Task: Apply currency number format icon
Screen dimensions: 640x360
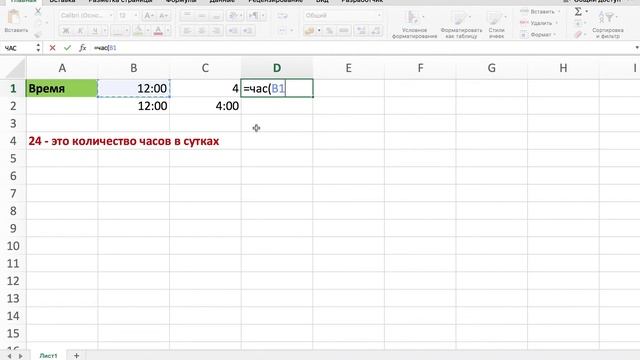Action: pos(310,31)
